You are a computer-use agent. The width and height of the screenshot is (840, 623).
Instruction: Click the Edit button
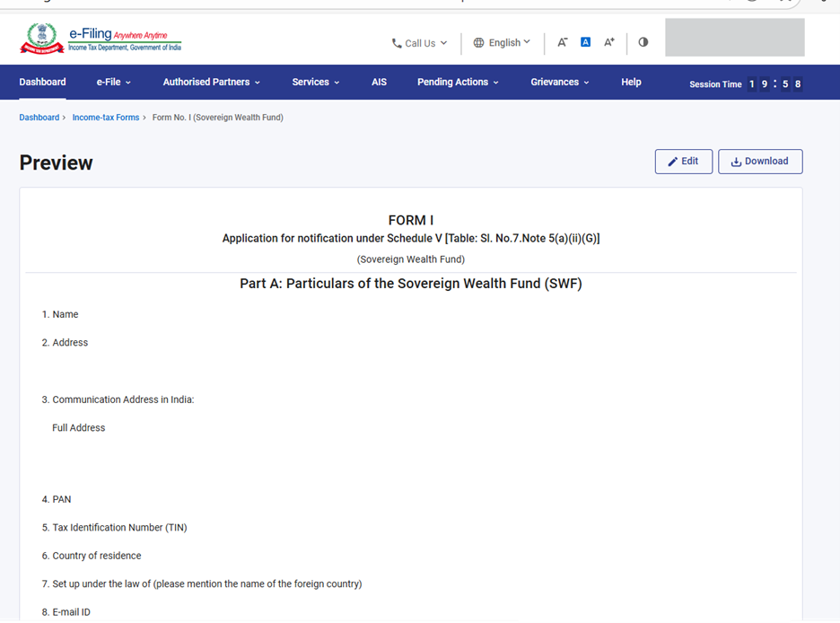coord(683,162)
